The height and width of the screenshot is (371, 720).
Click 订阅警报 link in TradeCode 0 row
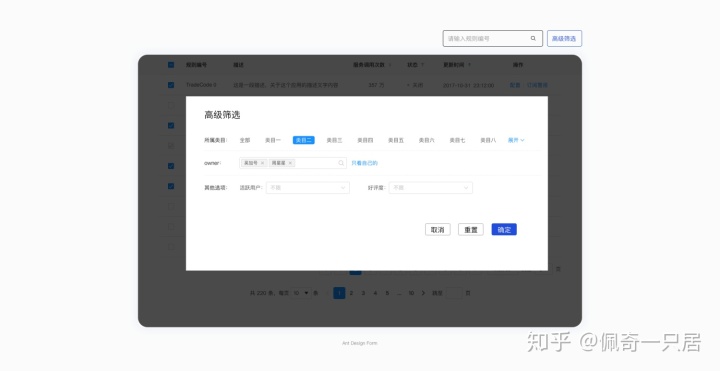[537, 85]
